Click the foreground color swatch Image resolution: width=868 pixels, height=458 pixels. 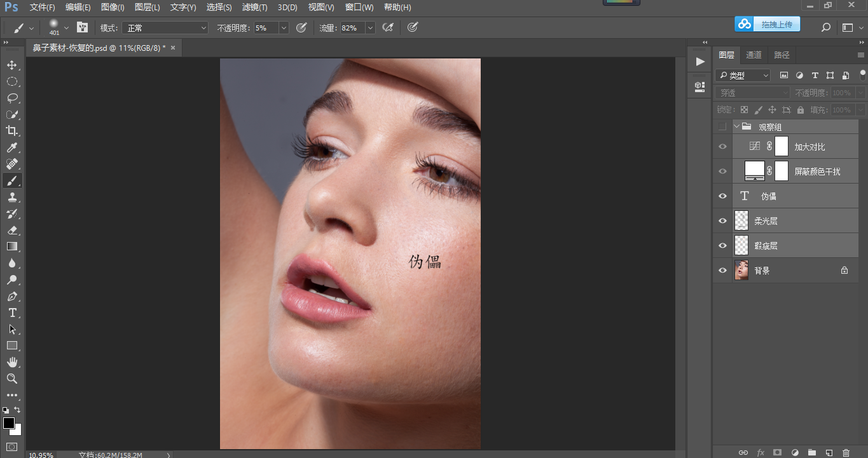[9, 423]
